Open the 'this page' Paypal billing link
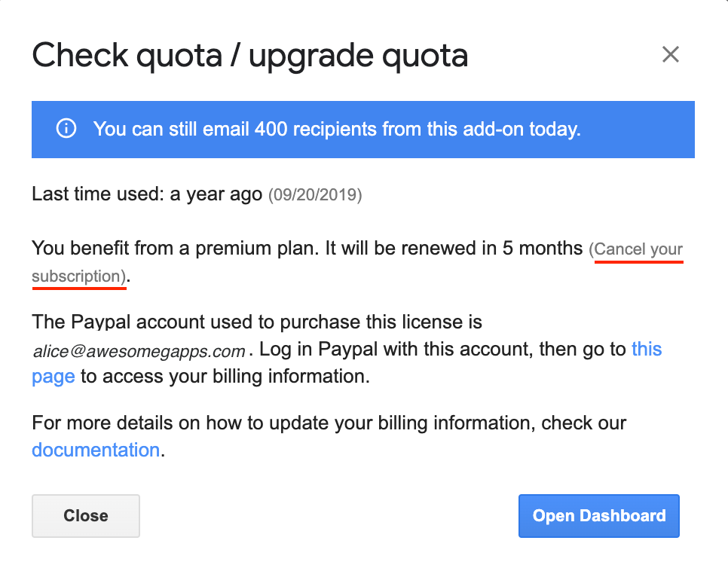This screenshot has height=568, width=728. (x=646, y=350)
